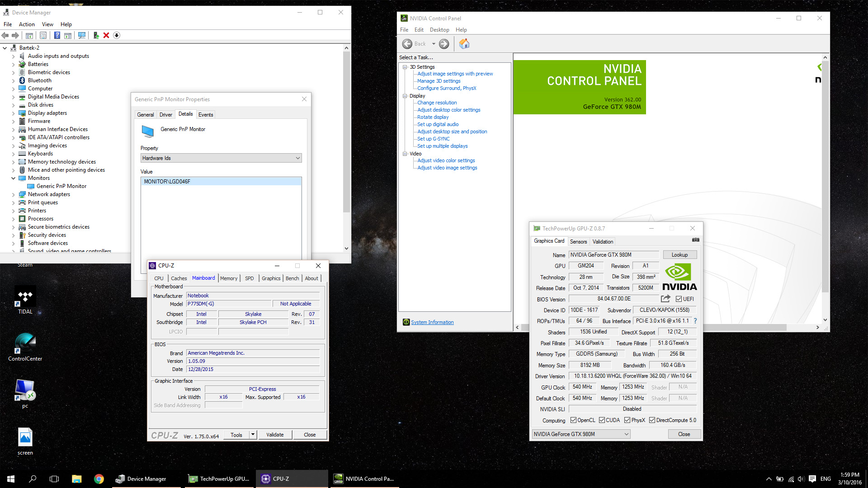868x488 pixels.
Task: Open the System Information link
Action: tap(432, 322)
